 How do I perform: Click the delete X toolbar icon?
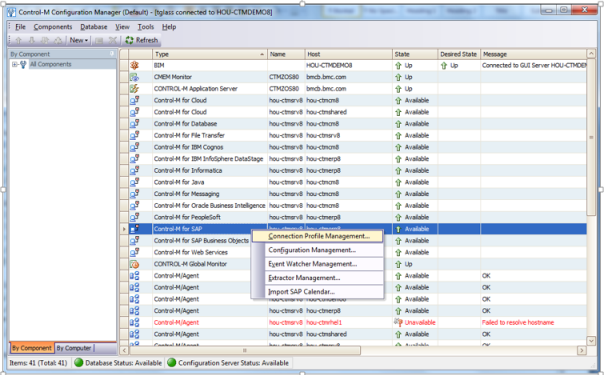pos(112,40)
